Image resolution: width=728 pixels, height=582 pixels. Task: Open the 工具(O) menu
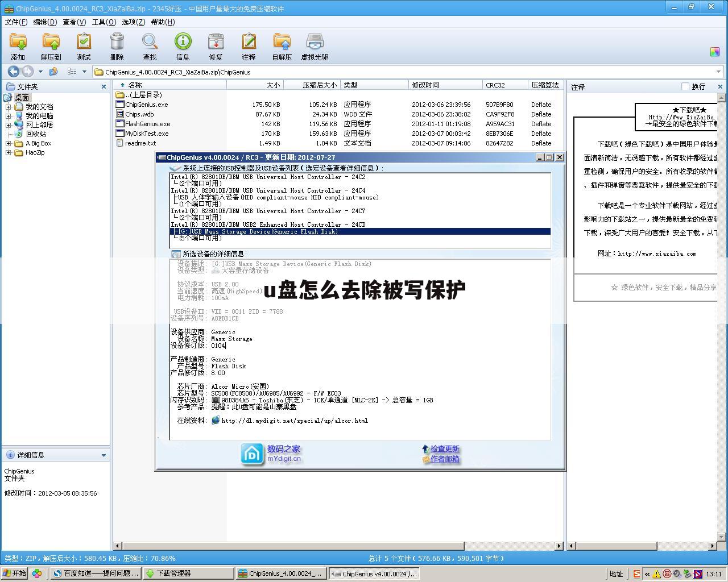[104, 22]
